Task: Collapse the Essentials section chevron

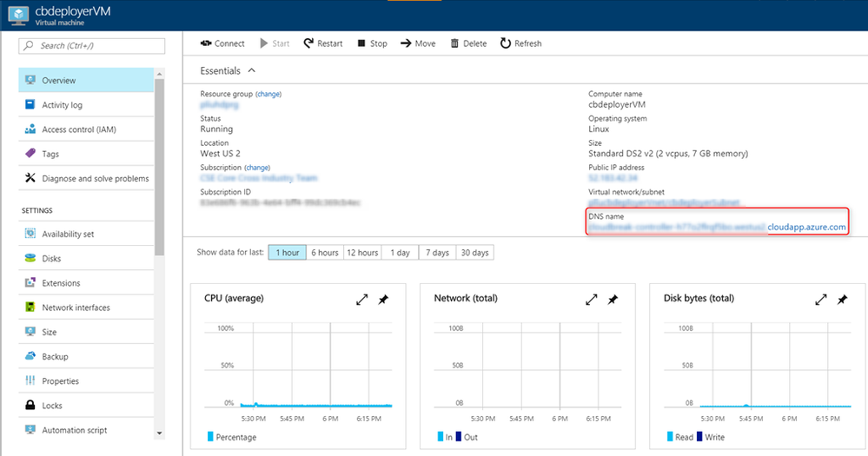Action: click(252, 70)
